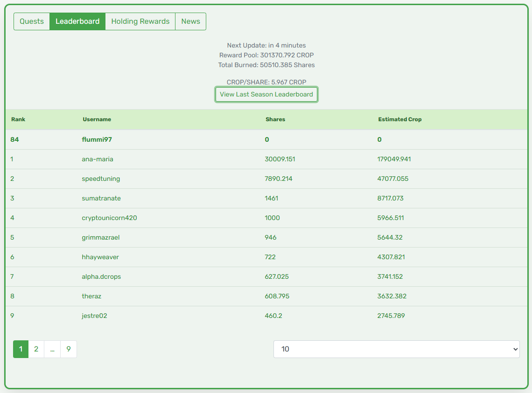Screen dimensions: 532x393
Task: Click shares value 608.795
Action: (277, 296)
